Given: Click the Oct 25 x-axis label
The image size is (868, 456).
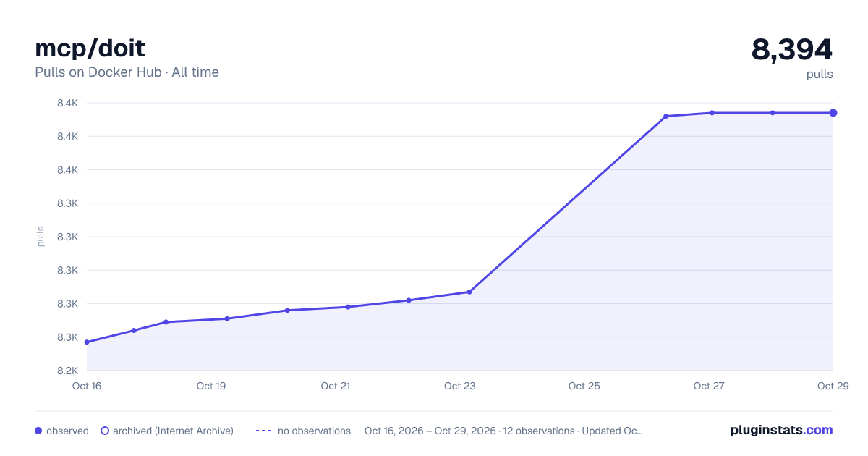Looking at the screenshot, I should coord(584,386).
